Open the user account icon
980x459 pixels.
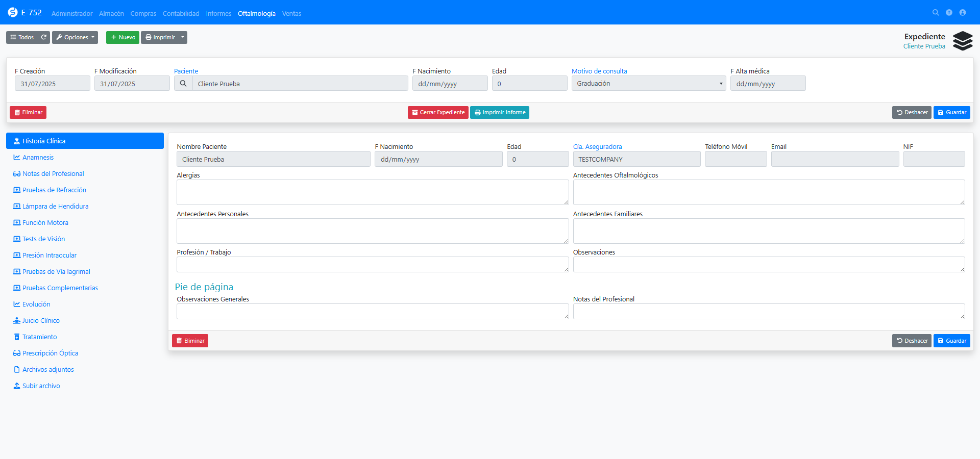click(963, 13)
